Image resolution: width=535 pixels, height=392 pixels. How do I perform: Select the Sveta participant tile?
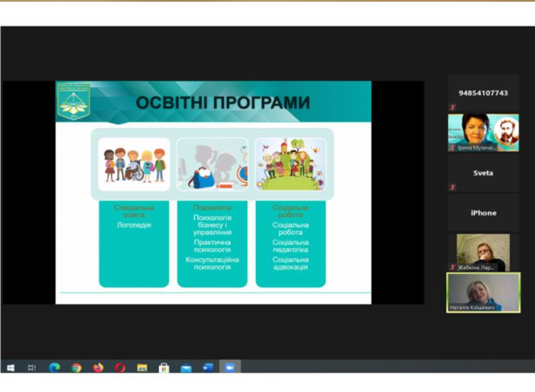point(483,173)
